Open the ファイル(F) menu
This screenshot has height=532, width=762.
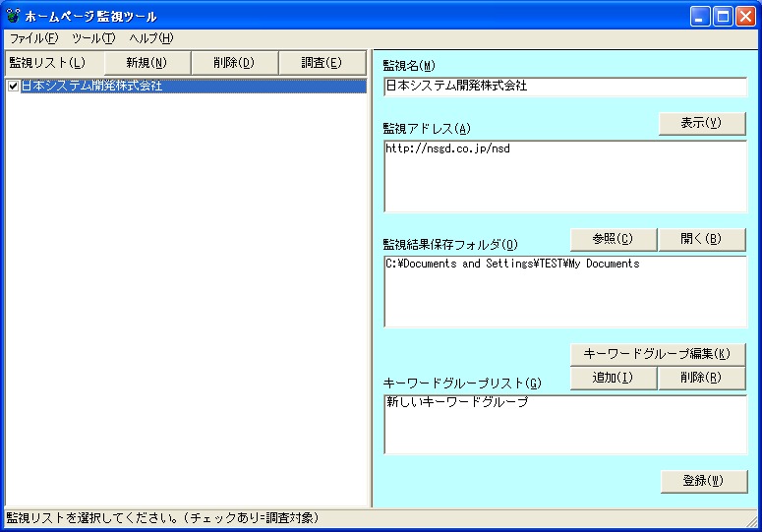[34, 38]
